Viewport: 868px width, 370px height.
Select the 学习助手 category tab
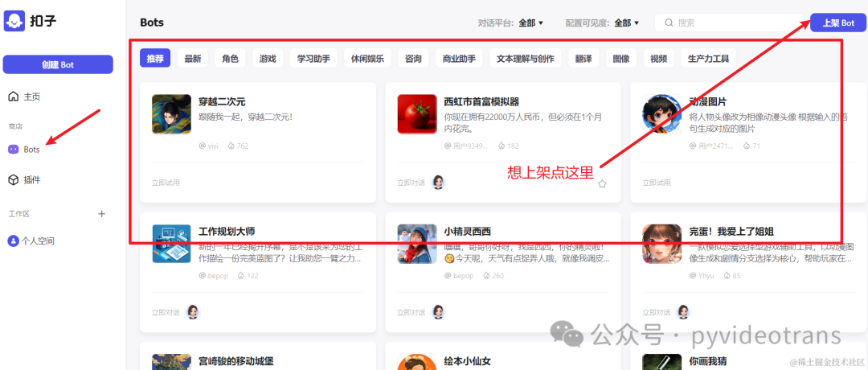pos(313,58)
